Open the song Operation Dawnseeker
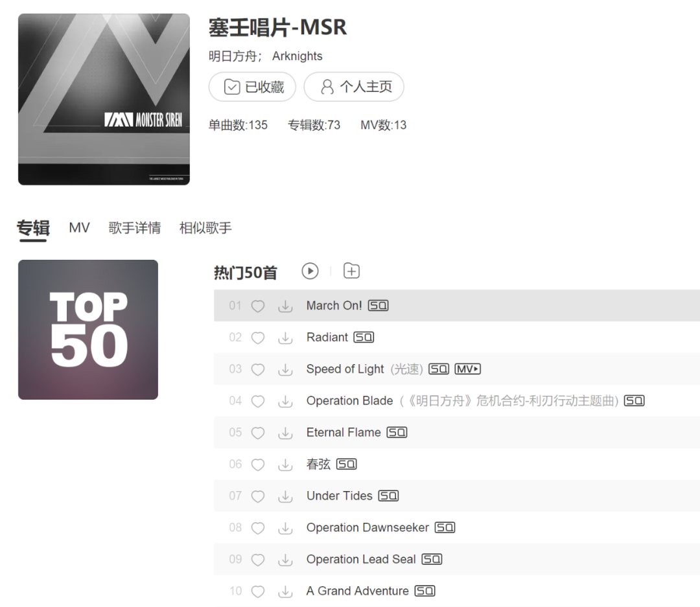 tap(368, 527)
